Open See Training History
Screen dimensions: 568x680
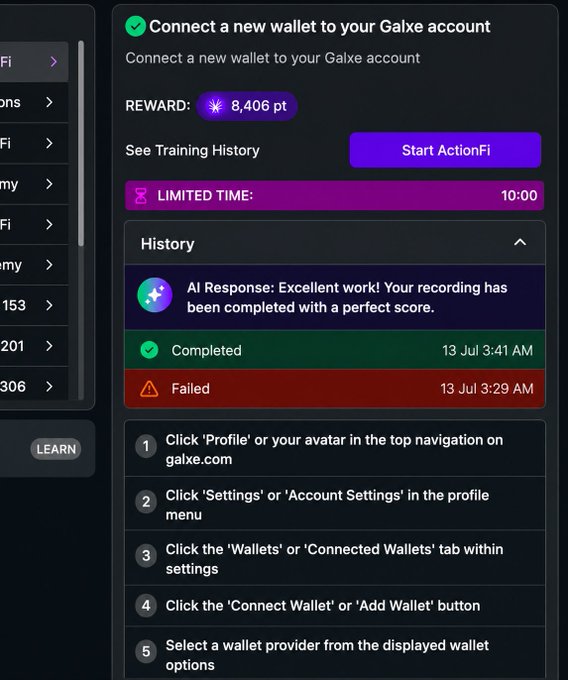pos(193,150)
